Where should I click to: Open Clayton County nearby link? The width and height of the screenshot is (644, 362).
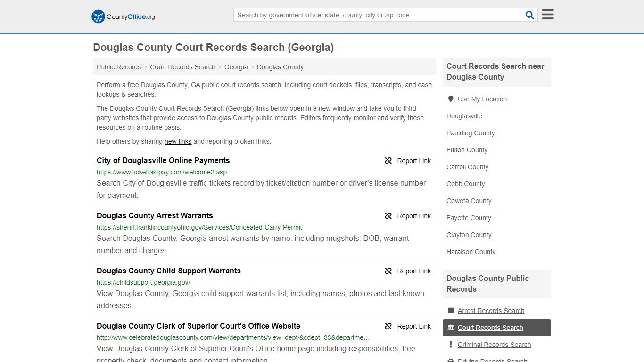pos(469,235)
